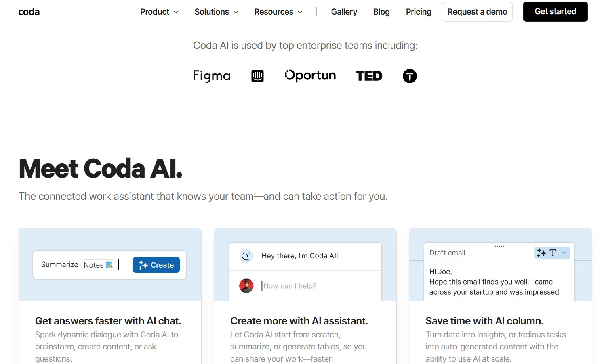Screen dimensions: 606x364
Task: Open the chevron beside the AI text icon
Action: (564, 253)
